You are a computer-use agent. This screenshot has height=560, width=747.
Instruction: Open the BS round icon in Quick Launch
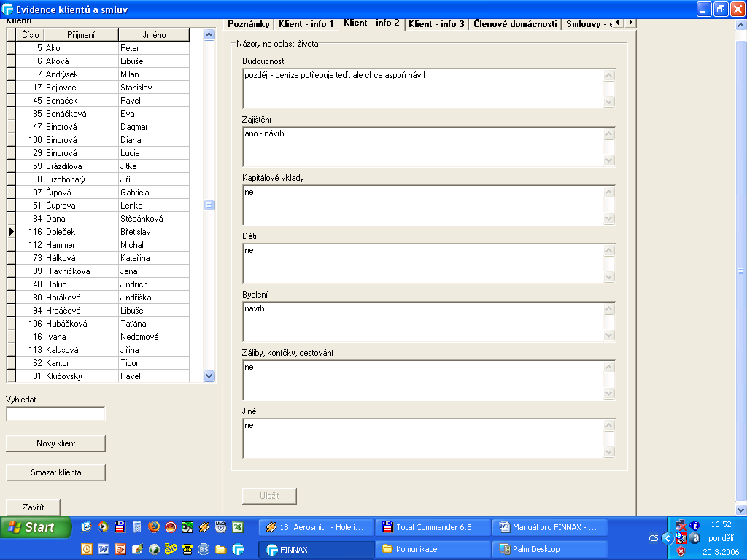click(x=204, y=549)
